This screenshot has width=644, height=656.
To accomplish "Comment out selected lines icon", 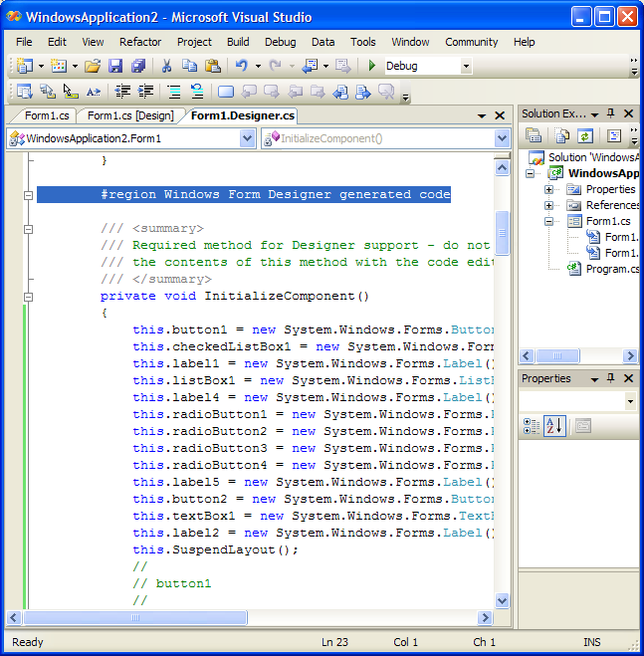I will (x=173, y=92).
